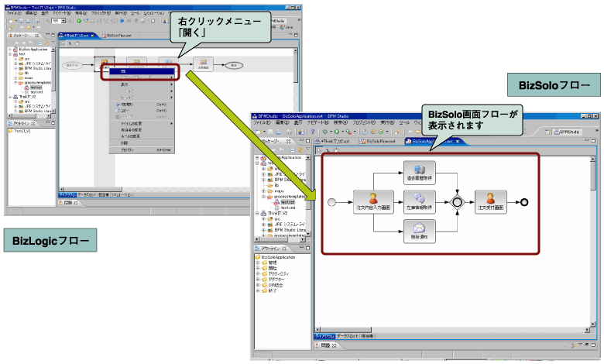Open the 問題 view tab in the BizSolo window

click(x=325, y=345)
